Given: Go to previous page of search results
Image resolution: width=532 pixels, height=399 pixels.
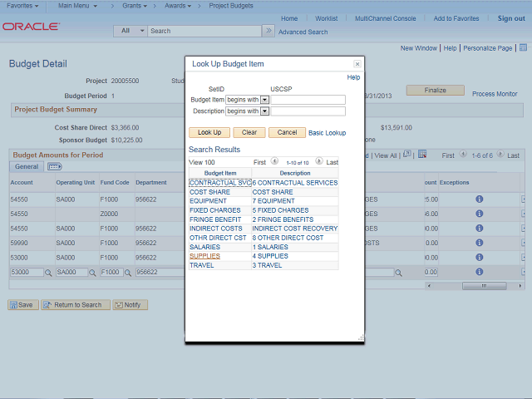Looking at the screenshot, I should (x=274, y=162).
